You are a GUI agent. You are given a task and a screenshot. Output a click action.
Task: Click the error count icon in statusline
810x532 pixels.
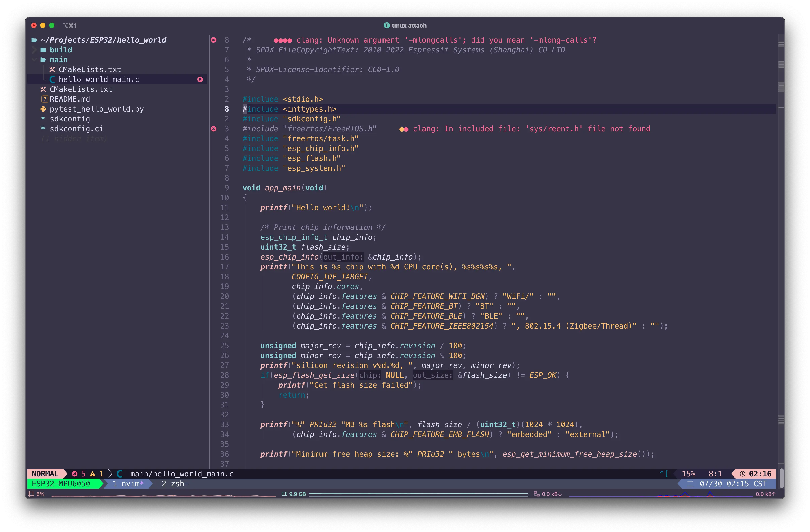coord(75,474)
